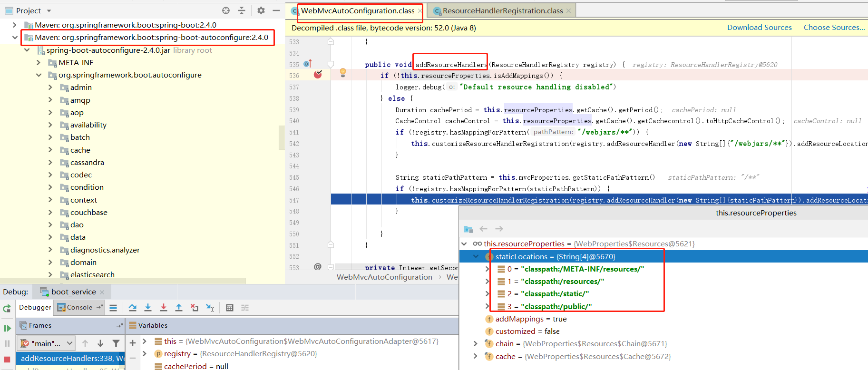Toggle code fold at line 533
This screenshot has height=370, width=868.
click(331, 42)
